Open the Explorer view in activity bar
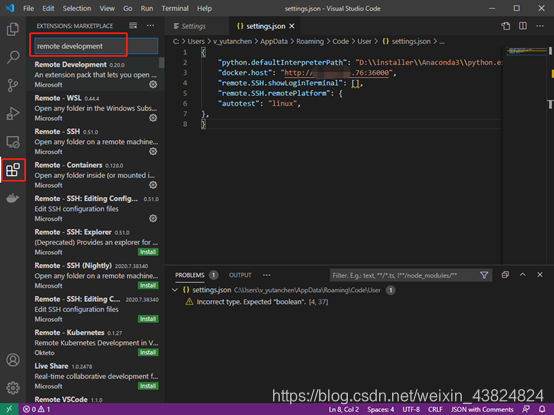554x415 pixels. [x=13, y=29]
